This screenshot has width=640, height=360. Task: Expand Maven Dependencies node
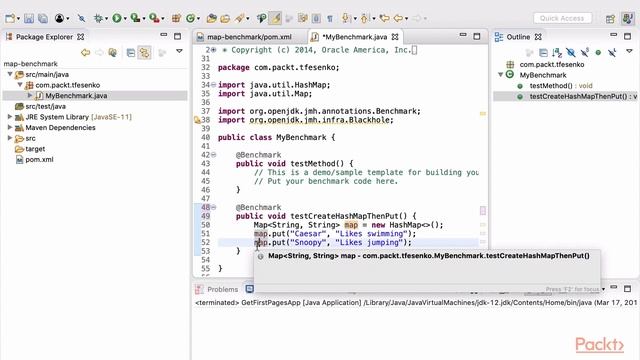[x=10, y=127]
